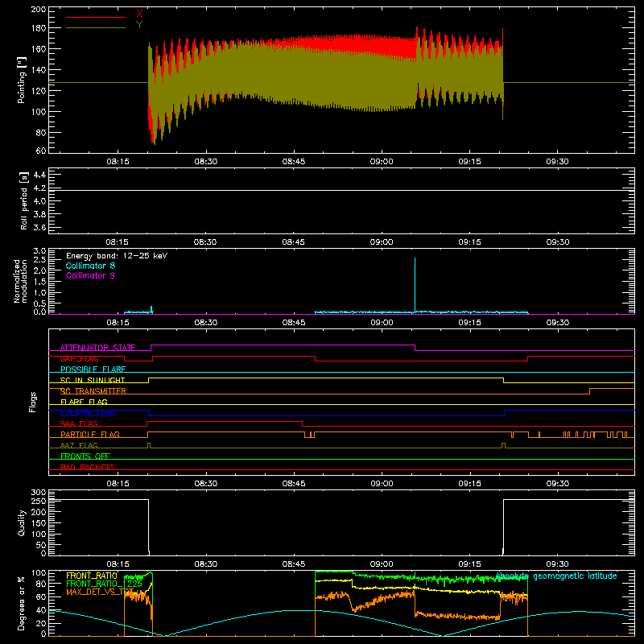The image size is (644, 644).
Task: Click the yellow FRONT_RATIO legend label
Action: [x=92, y=576]
